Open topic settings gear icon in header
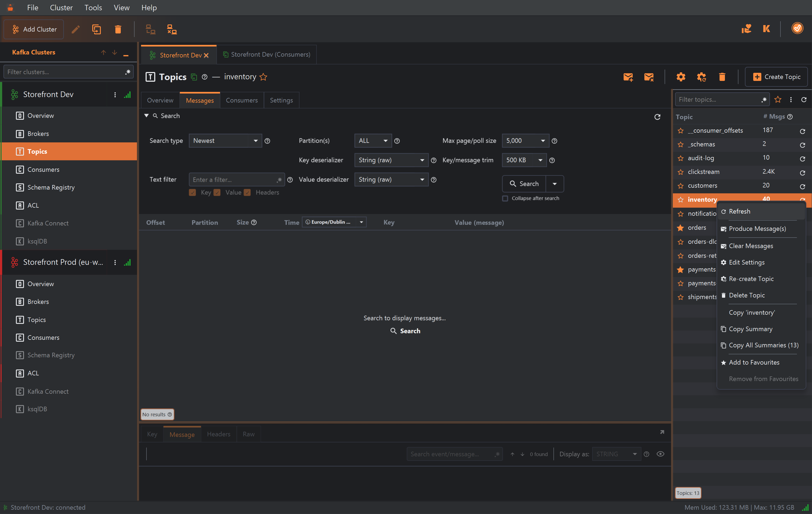 click(x=681, y=77)
